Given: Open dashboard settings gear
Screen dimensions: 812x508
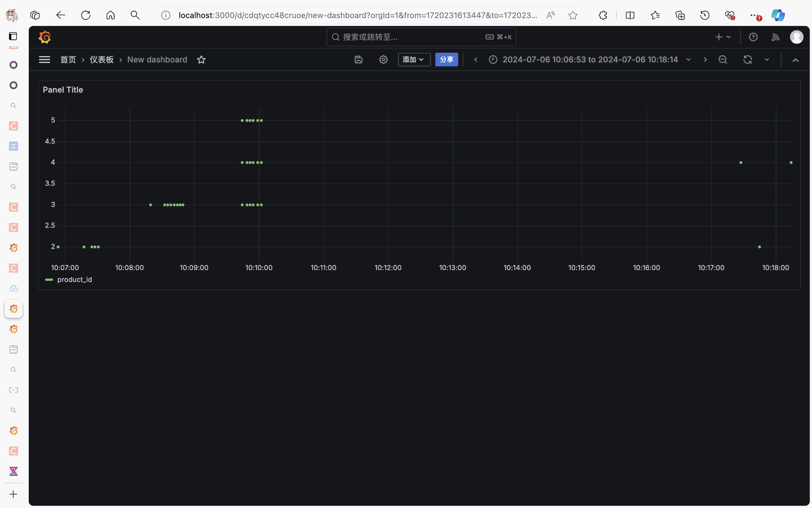Looking at the screenshot, I should (383, 60).
